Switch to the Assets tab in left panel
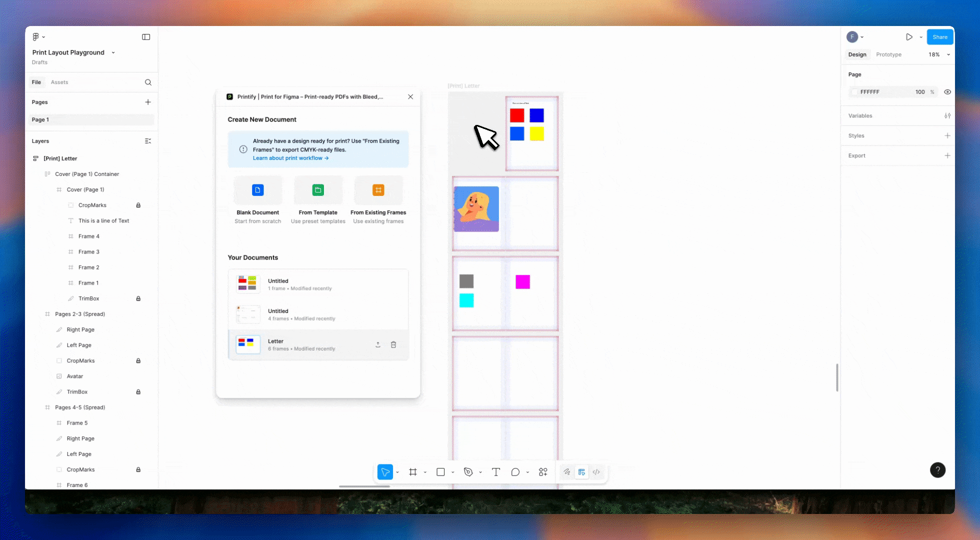 (59, 82)
